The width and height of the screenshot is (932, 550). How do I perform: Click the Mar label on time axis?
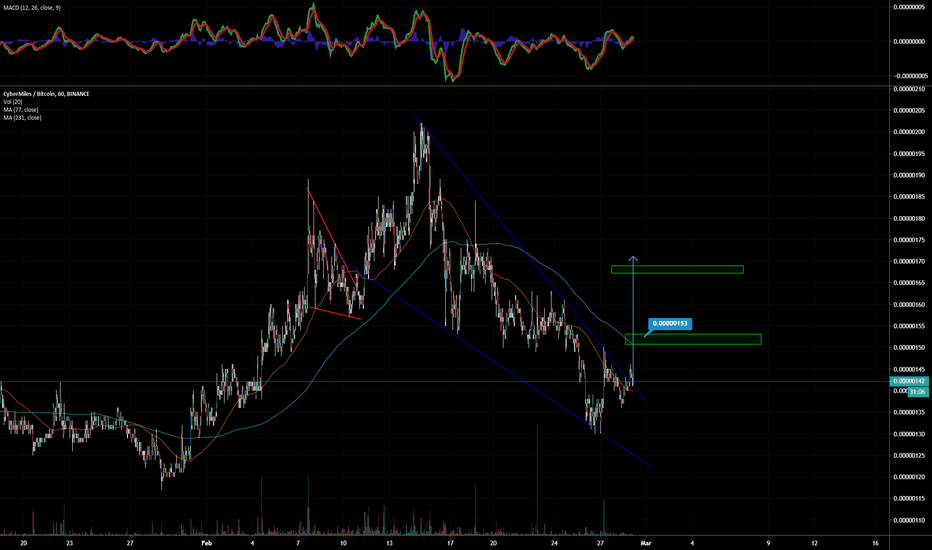[x=646, y=543]
